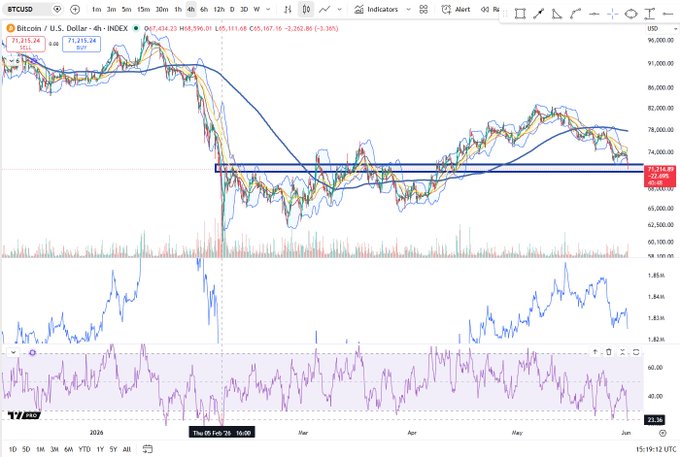Open the Indicators dialog

pos(376,9)
